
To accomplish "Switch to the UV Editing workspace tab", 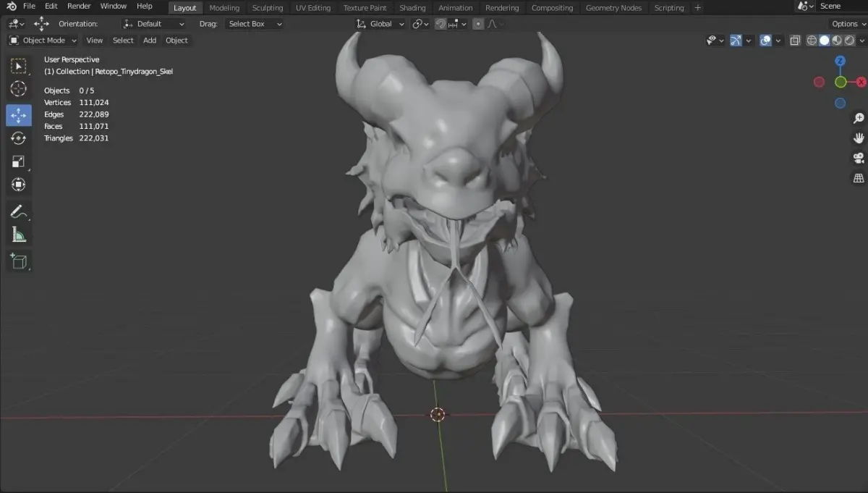I will point(313,8).
